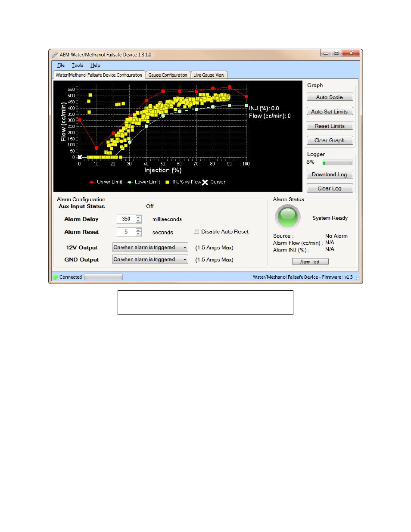The image size is (411, 532).
Task: Maximize the AEM Failsafe window
Action: 336,53
